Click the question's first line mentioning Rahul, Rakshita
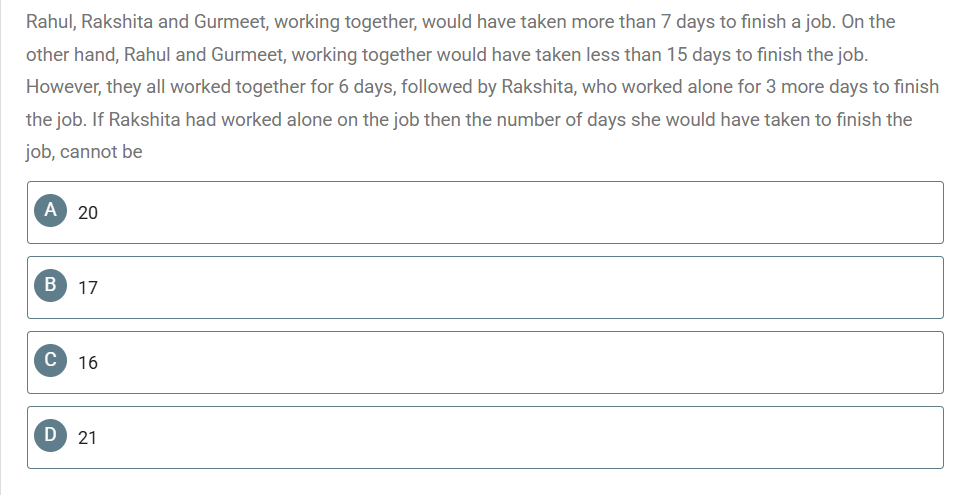 460,22
